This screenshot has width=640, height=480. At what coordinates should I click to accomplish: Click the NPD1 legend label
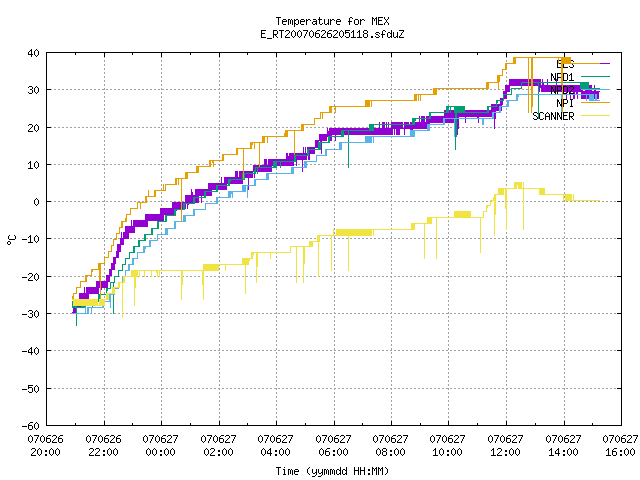tap(562, 77)
